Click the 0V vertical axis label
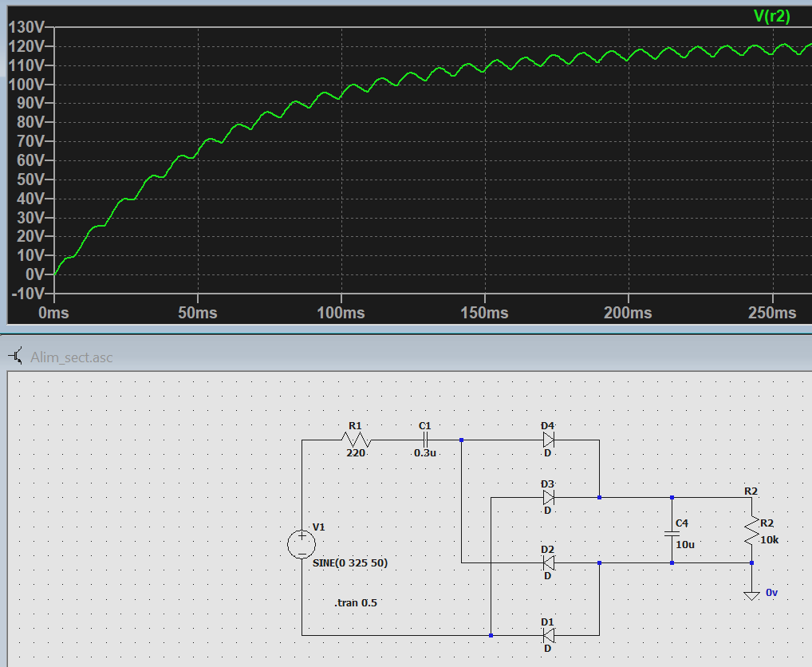812x667 pixels. [x=35, y=274]
